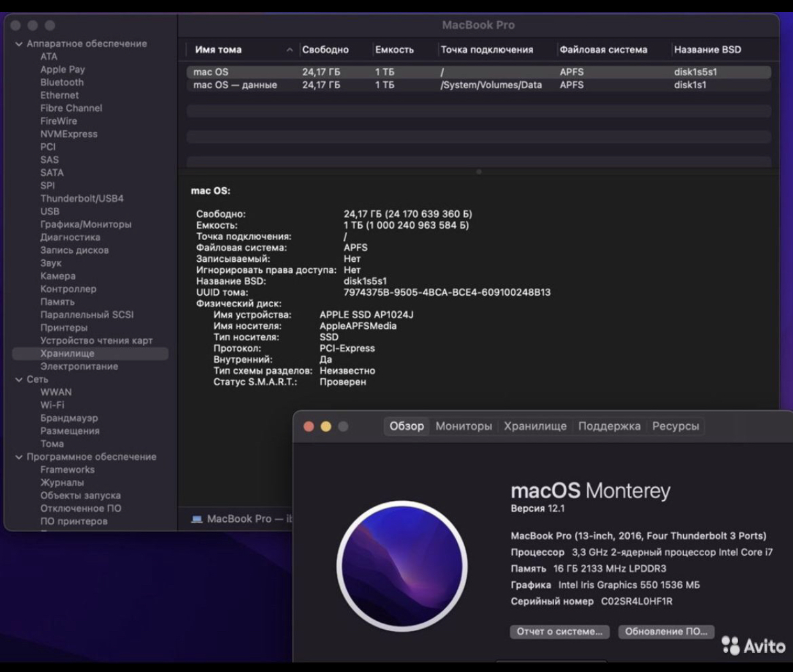Sort by the Емкость column header
The height and width of the screenshot is (672, 793).
pos(395,50)
